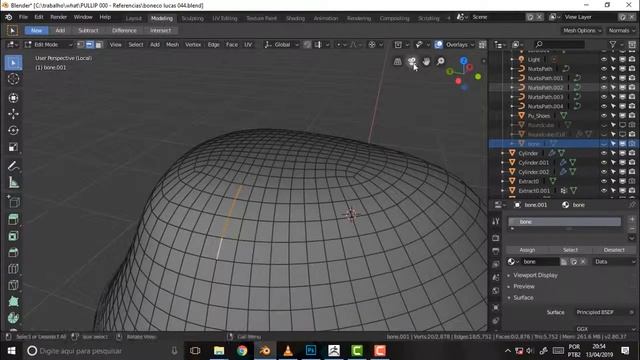Select the Bevel tool

[13, 252]
